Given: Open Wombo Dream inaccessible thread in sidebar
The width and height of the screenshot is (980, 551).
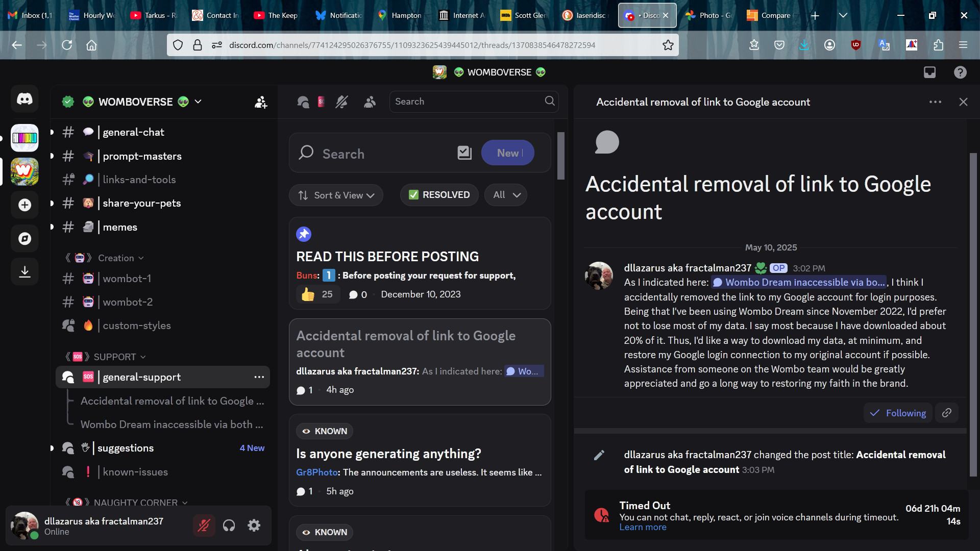Looking at the screenshot, I should tap(172, 424).
